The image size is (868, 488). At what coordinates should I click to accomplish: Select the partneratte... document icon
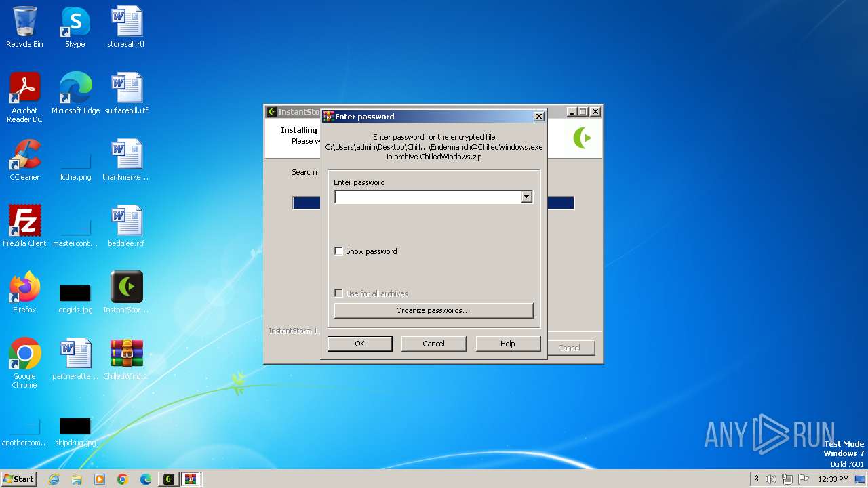(x=75, y=359)
